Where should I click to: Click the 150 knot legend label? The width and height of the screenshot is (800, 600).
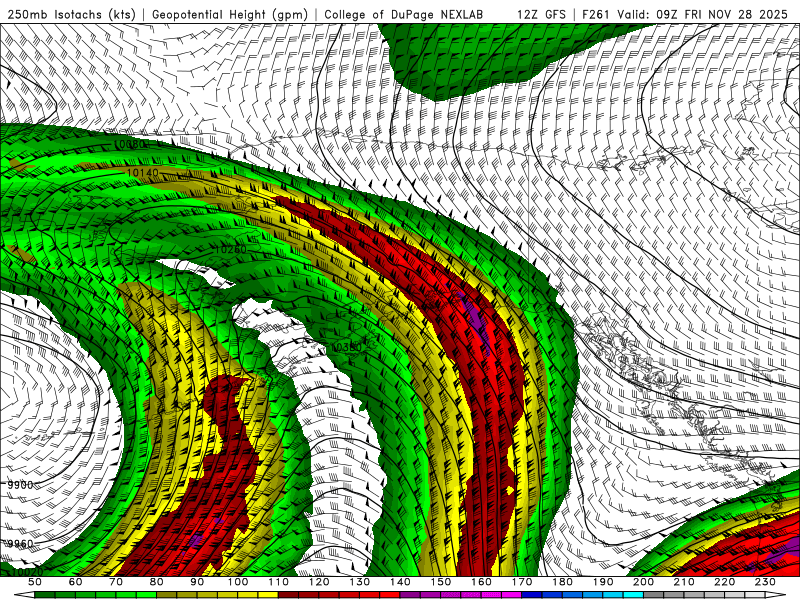click(441, 582)
